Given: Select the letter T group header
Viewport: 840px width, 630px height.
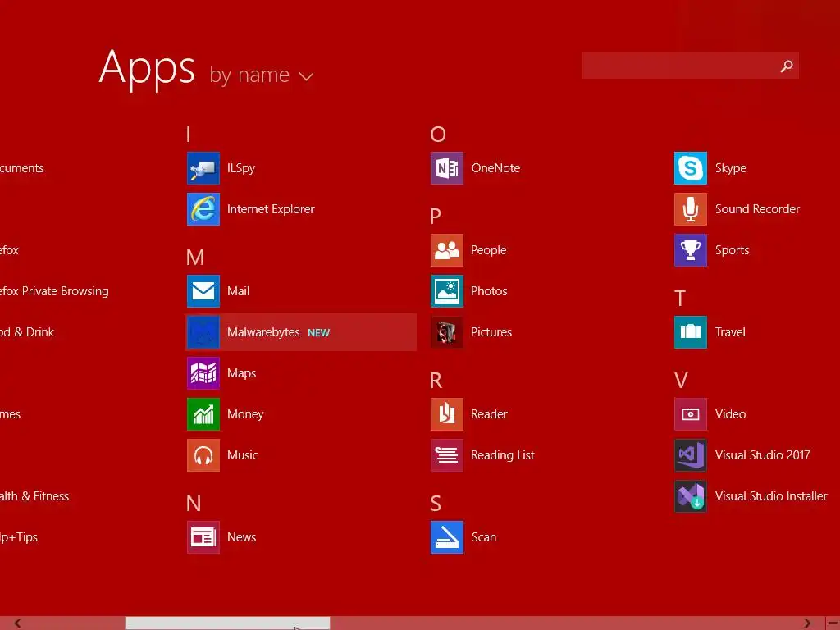Looking at the screenshot, I should [680, 299].
